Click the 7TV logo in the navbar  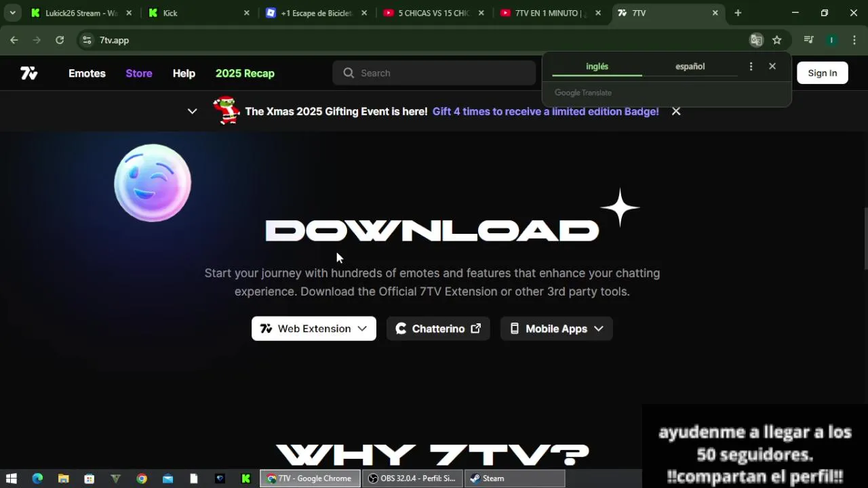28,73
